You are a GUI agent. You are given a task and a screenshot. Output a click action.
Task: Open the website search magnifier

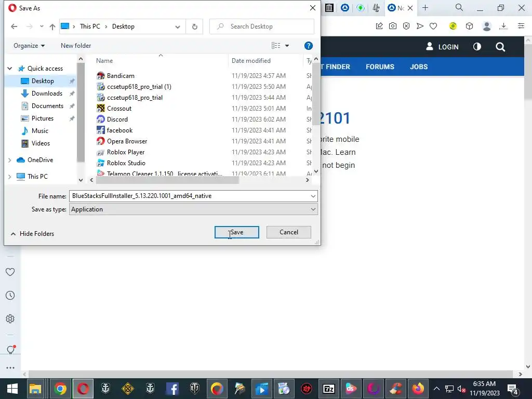click(500, 47)
